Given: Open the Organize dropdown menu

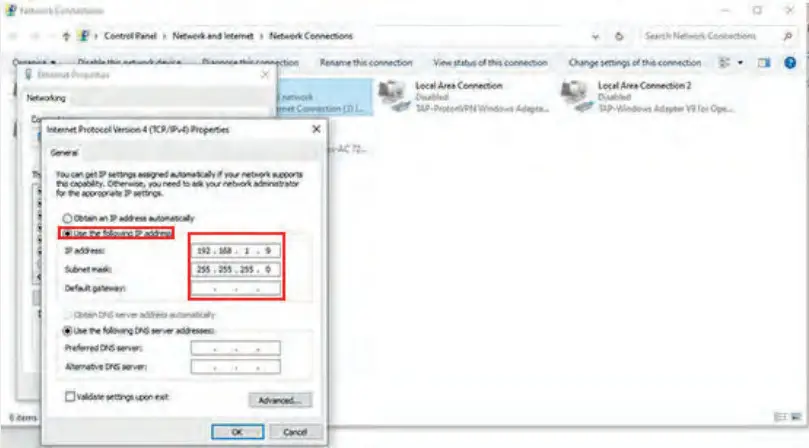Looking at the screenshot, I should 34,62.
